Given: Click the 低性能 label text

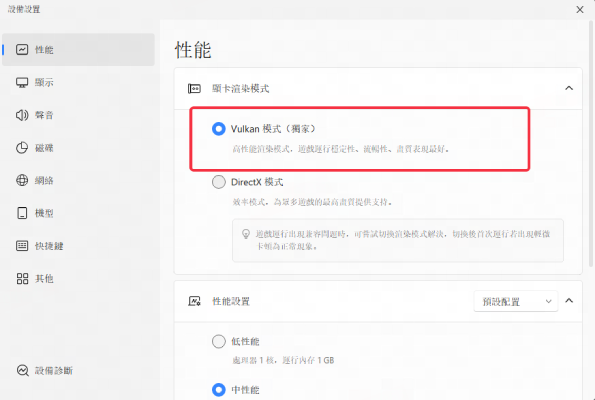Looking at the screenshot, I should [x=245, y=342].
